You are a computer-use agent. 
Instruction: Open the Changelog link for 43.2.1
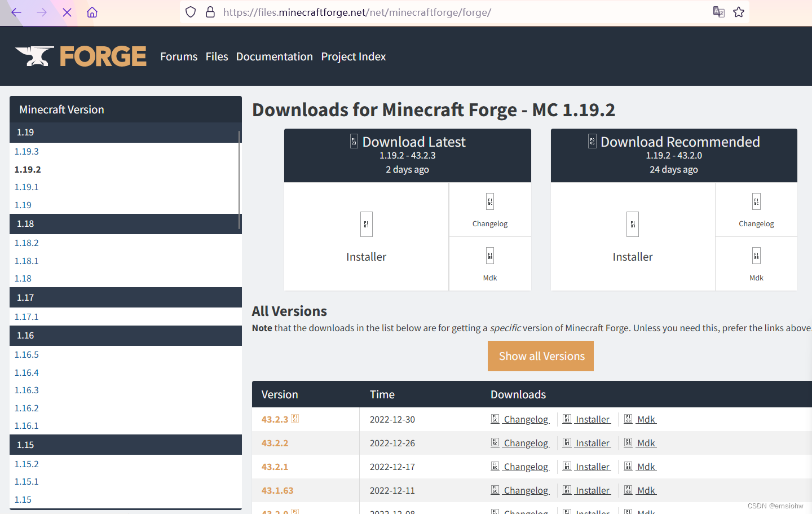point(526,467)
